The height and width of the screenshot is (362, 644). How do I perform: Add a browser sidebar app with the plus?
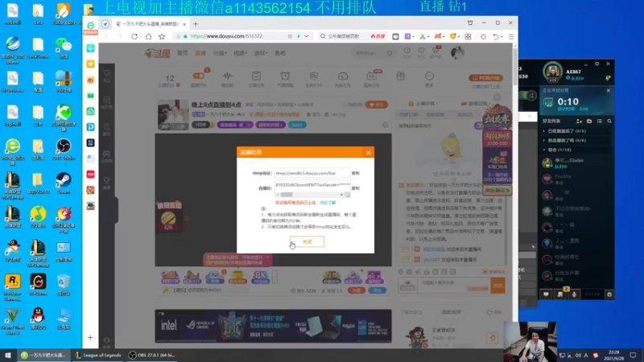(x=90, y=337)
